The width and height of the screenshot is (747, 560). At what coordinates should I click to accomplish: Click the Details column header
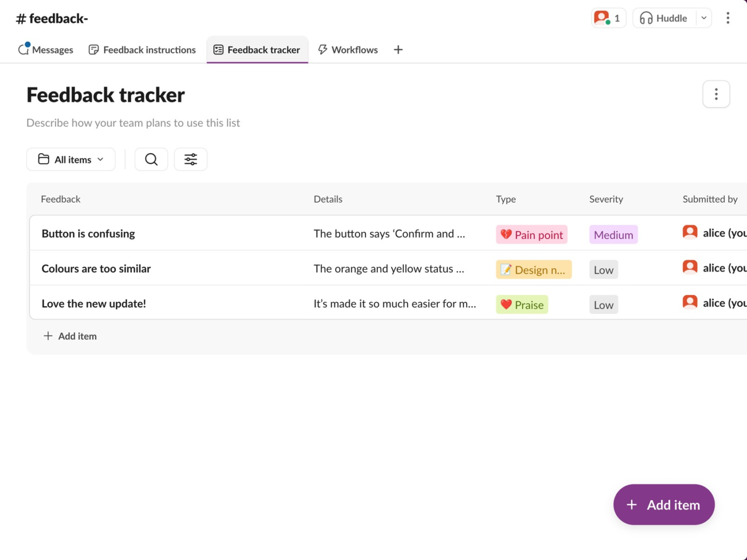coord(328,199)
